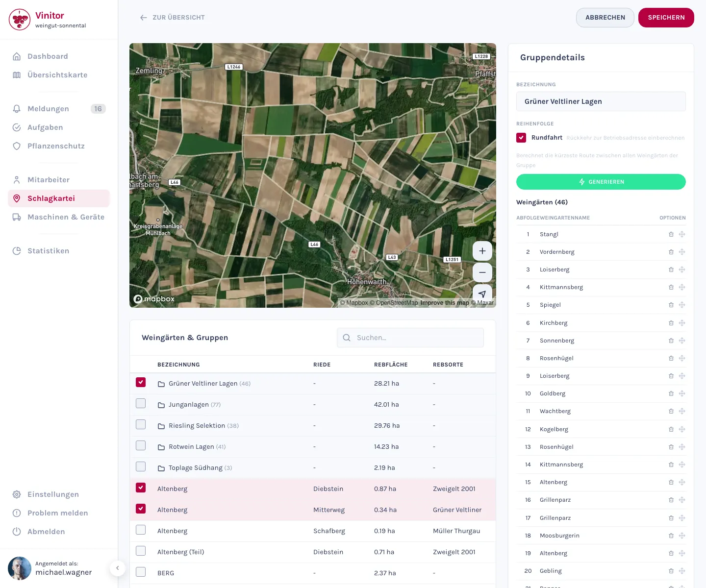This screenshot has width=706, height=588.
Task: Check the BERG row checkbox
Action: click(x=141, y=572)
